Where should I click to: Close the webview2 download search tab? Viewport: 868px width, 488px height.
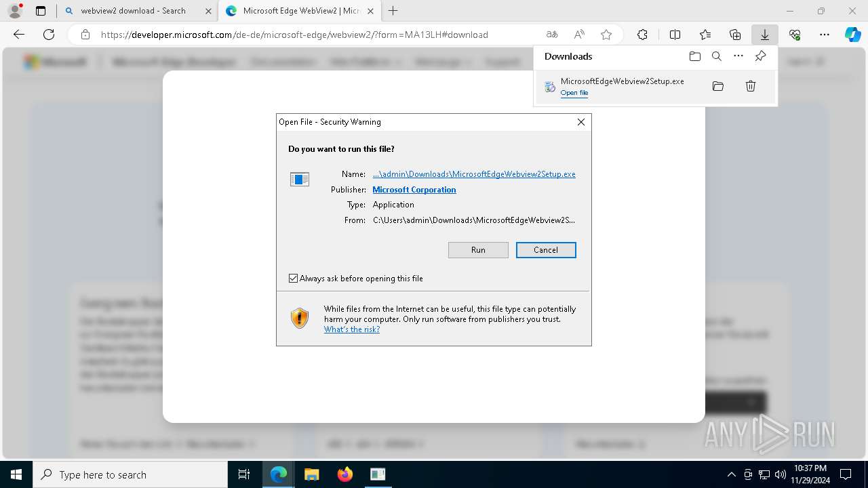pyautogui.click(x=208, y=11)
